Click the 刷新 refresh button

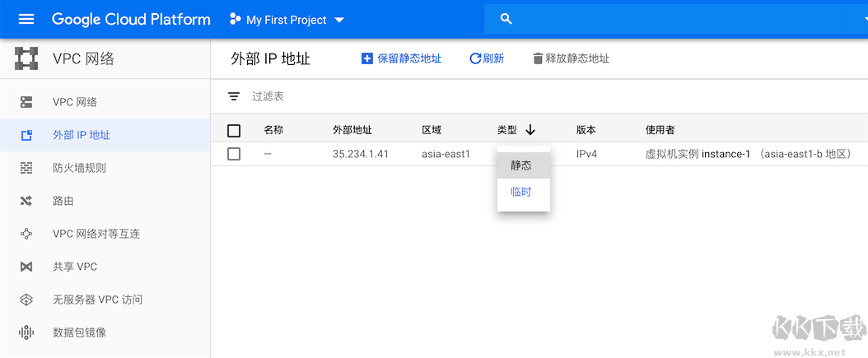click(x=487, y=58)
